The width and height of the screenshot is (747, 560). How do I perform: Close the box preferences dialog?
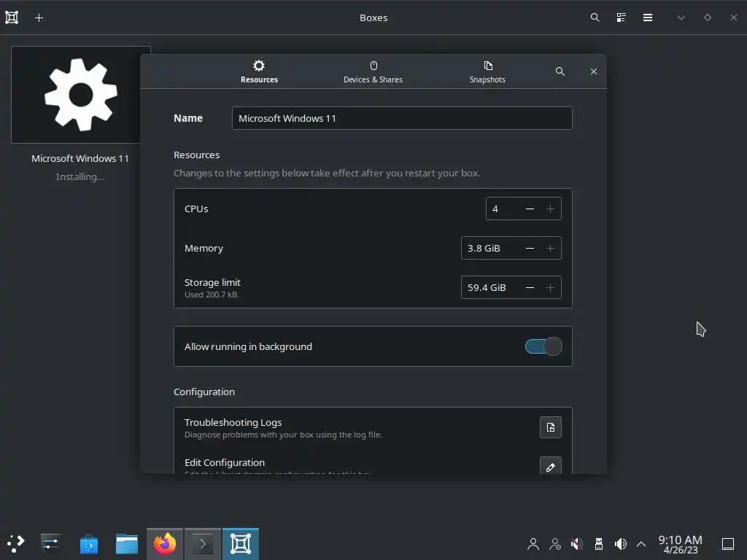[x=594, y=71]
